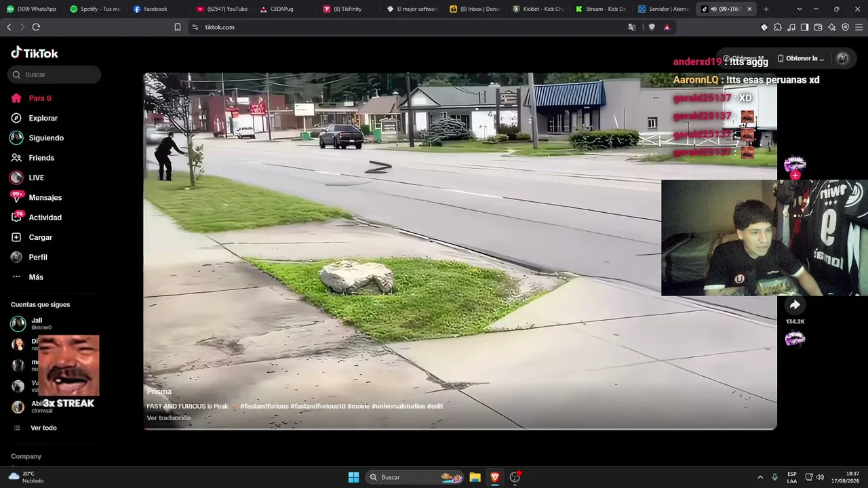
Task: Go to the LIVE section
Action: (36, 178)
